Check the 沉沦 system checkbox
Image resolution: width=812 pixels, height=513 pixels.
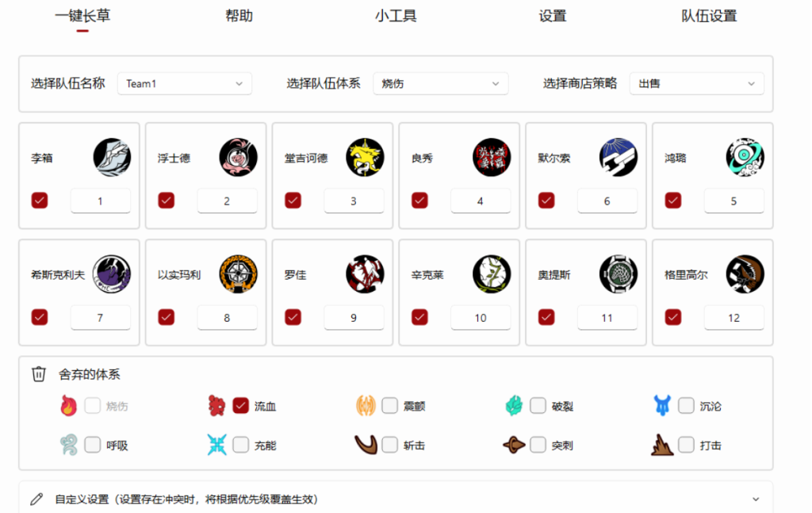coord(686,406)
